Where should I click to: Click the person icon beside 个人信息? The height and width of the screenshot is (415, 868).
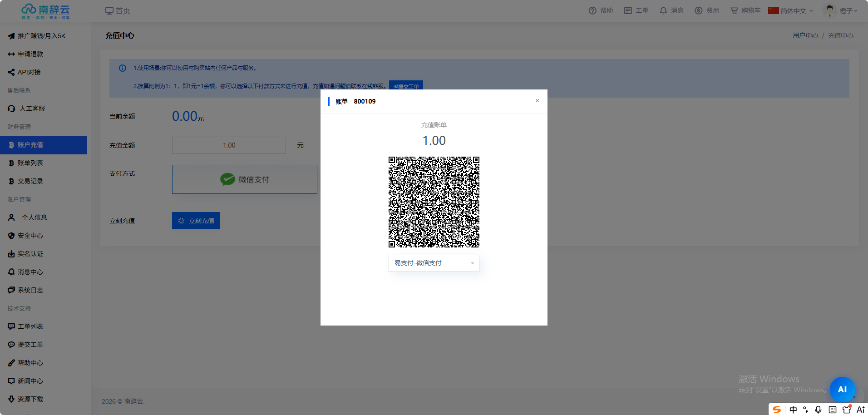pyautogui.click(x=11, y=217)
